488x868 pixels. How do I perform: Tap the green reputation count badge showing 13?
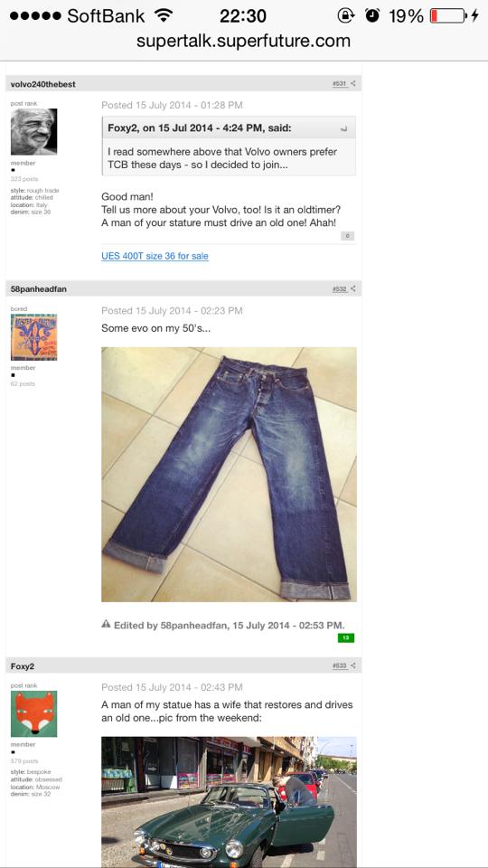pyautogui.click(x=346, y=637)
